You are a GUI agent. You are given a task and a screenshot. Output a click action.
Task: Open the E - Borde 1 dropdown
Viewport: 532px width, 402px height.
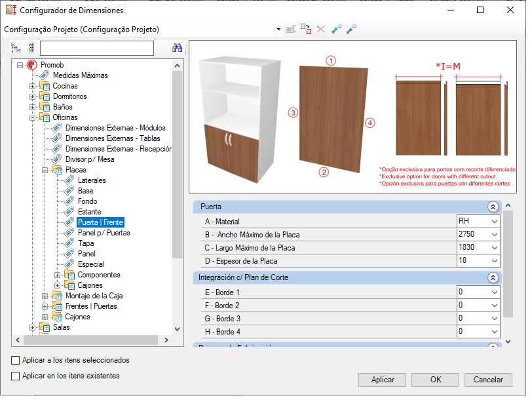tap(495, 292)
